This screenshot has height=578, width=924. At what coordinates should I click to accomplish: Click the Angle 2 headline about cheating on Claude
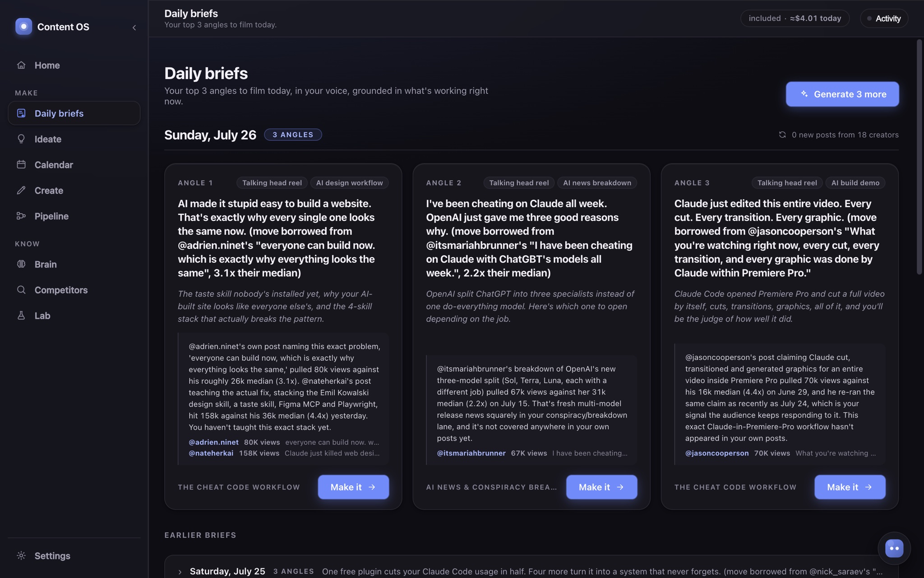[x=530, y=238]
